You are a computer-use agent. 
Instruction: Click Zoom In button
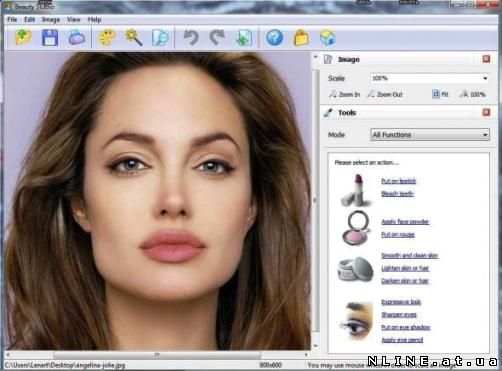[345, 94]
